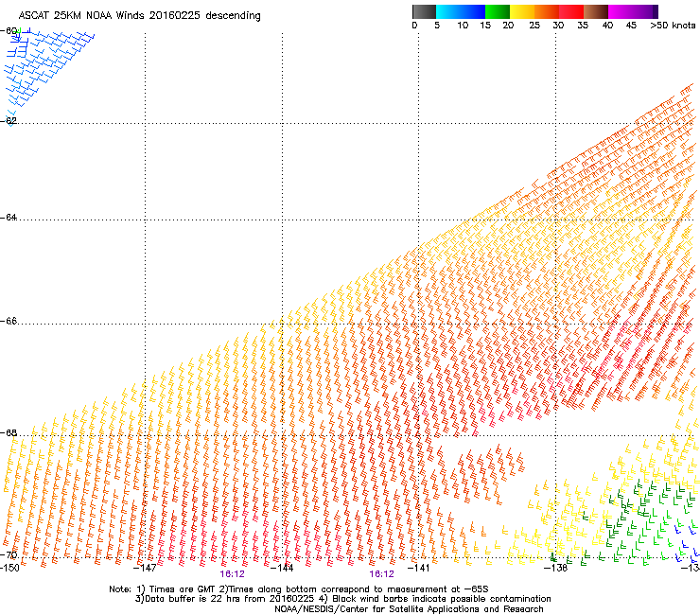Click the -147 longitude axis label
The width and height of the screenshot is (700, 615).
145,568
